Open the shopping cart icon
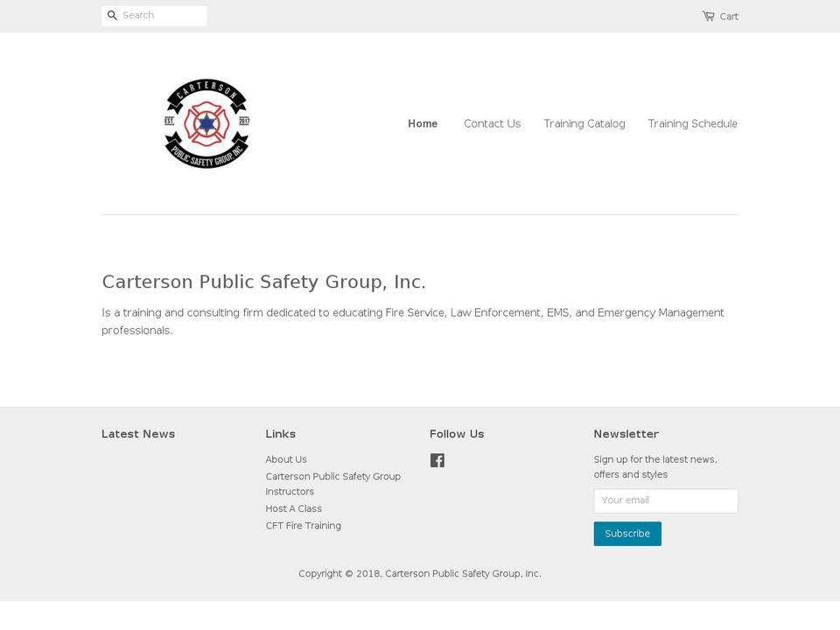Image resolution: width=840 pixels, height=630 pixels. pos(708,16)
